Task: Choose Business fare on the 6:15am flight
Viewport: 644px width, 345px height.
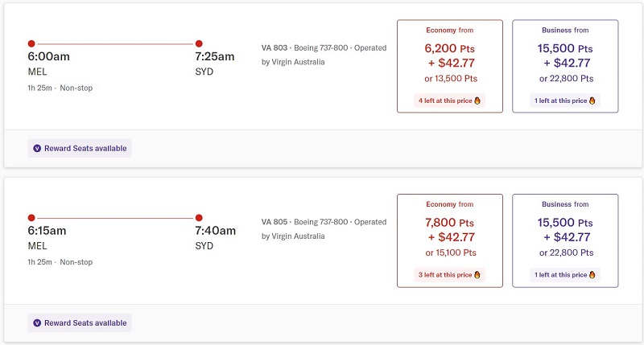Action: 565,240
